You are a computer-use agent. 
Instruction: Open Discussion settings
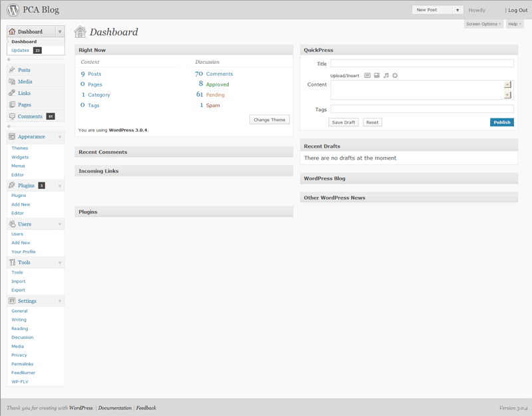coord(23,337)
